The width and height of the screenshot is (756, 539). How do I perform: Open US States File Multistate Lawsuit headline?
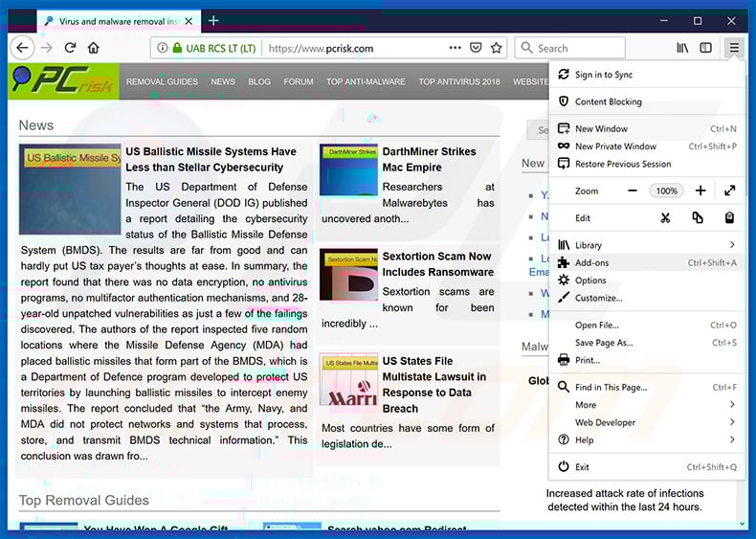[434, 385]
